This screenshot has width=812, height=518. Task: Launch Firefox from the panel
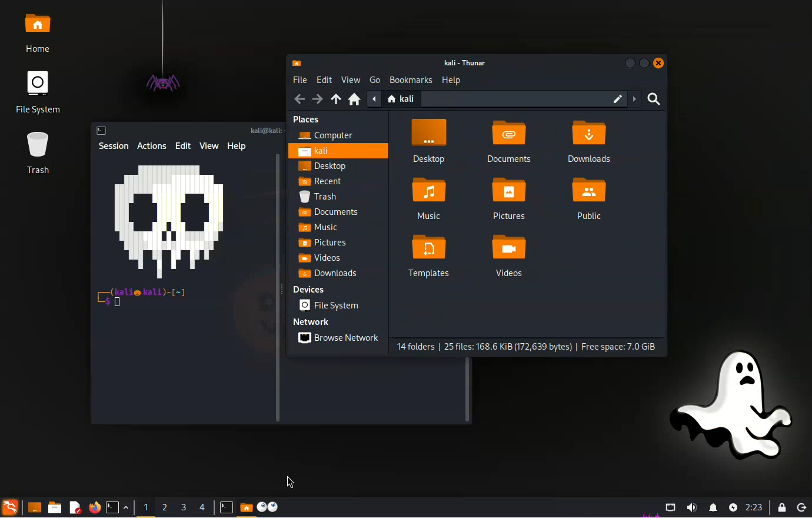(94, 507)
